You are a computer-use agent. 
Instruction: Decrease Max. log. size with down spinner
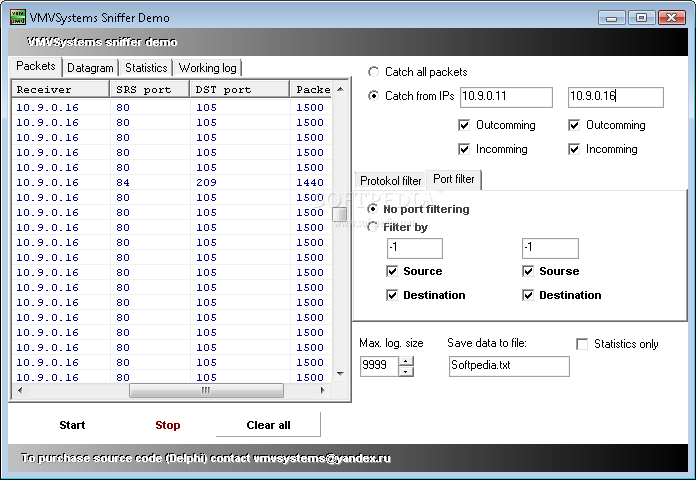click(x=406, y=371)
